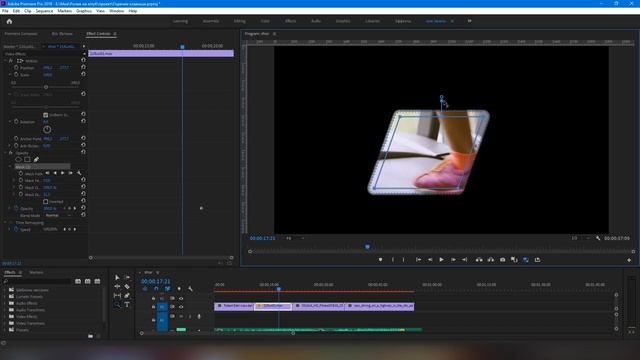Toggle V2 track lock

pos(153,298)
